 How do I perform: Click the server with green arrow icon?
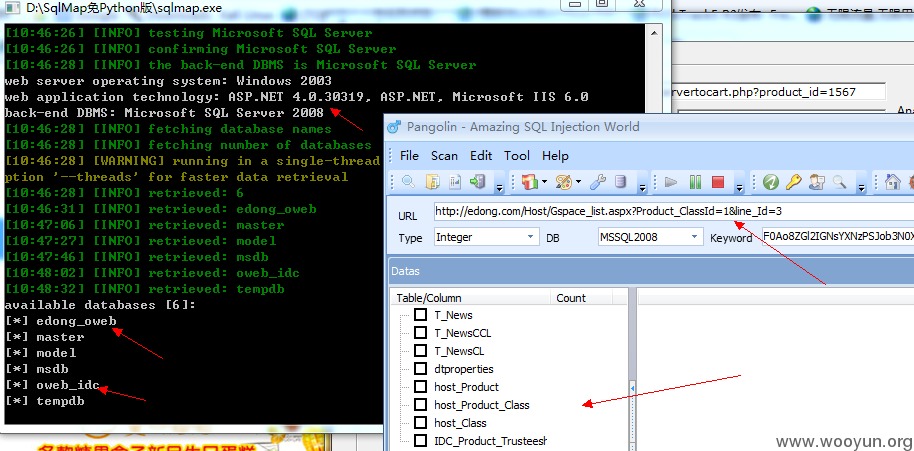(x=478, y=182)
